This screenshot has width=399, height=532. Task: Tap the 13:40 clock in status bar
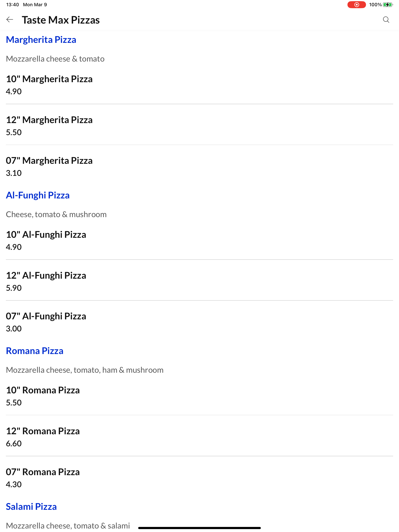(12, 4)
